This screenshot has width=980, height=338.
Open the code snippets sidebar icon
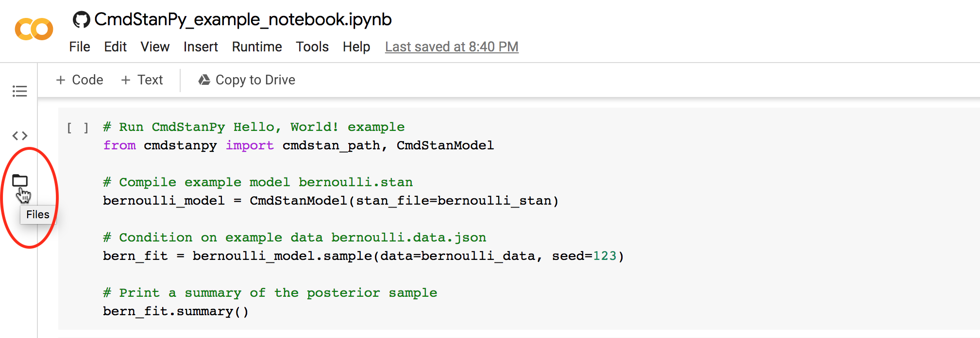coord(20,136)
